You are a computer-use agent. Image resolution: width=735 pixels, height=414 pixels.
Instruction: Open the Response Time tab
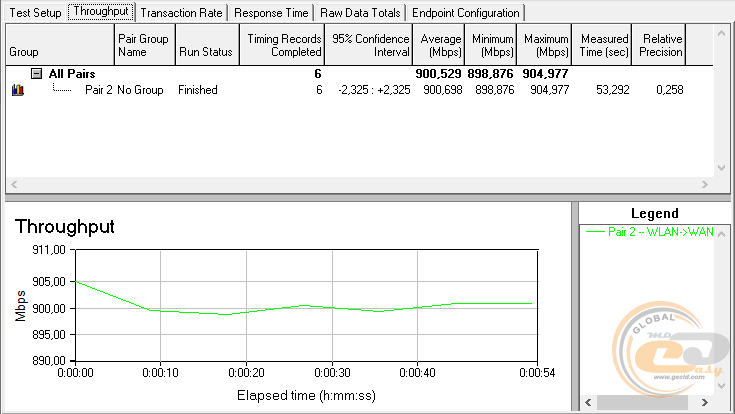coord(271,13)
